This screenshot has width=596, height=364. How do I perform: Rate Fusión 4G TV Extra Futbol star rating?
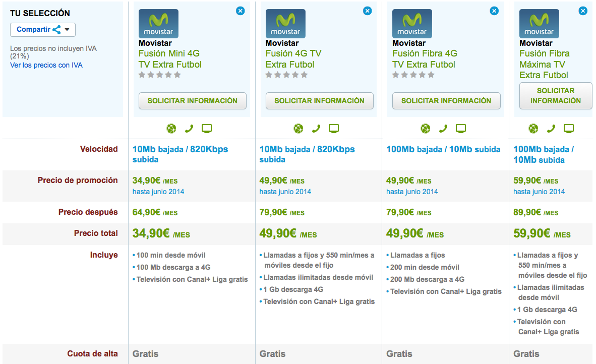coord(286,75)
